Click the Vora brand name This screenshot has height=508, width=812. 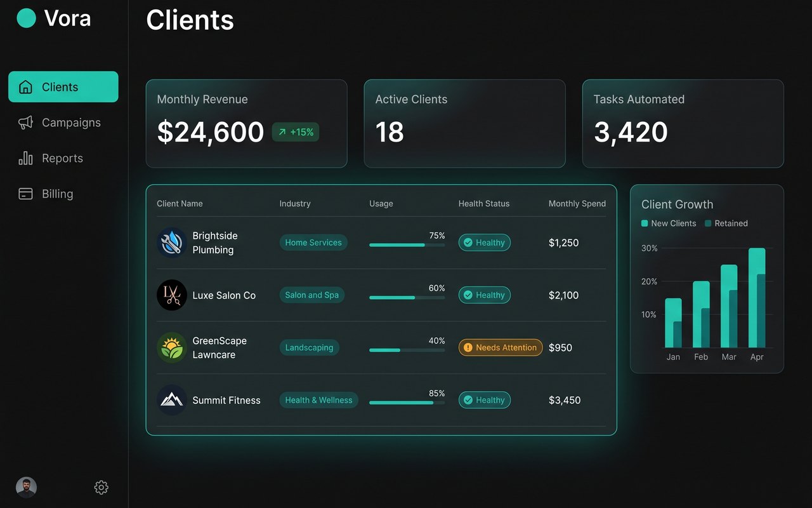[x=67, y=18]
